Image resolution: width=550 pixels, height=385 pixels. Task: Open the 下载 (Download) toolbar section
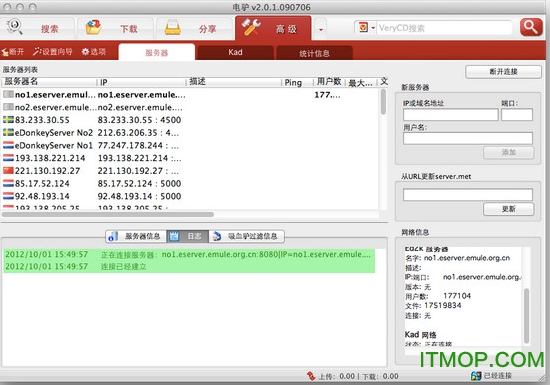116,28
